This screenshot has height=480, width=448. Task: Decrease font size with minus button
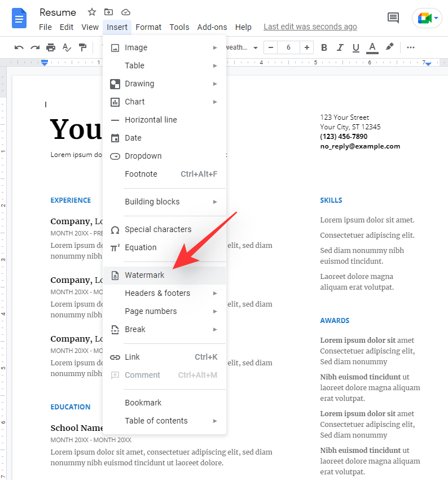[x=271, y=47]
